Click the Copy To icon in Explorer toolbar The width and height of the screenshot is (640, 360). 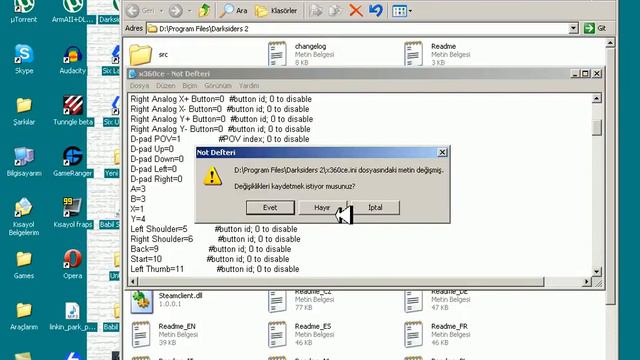[x=335, y=11]
